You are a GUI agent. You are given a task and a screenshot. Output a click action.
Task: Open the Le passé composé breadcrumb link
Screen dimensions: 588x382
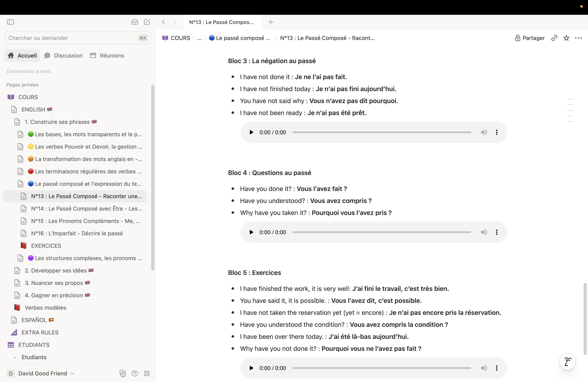point(239,38)
